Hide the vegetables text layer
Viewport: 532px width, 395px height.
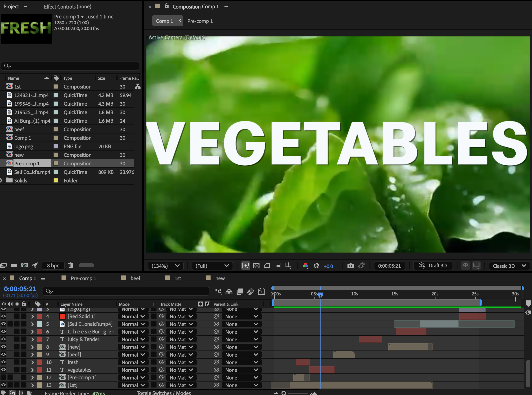pyautogui.click(x=3, y=370)
